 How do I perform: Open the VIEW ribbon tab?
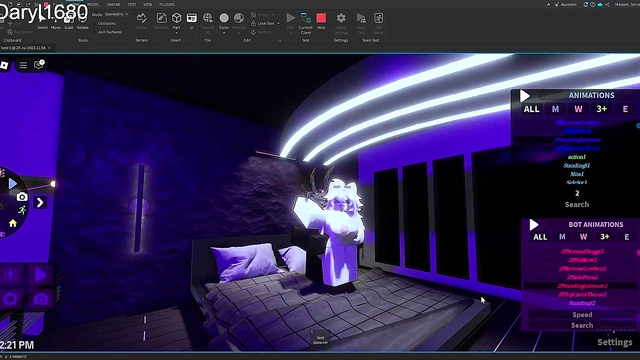pyautogui.click(x=147, y=4)
